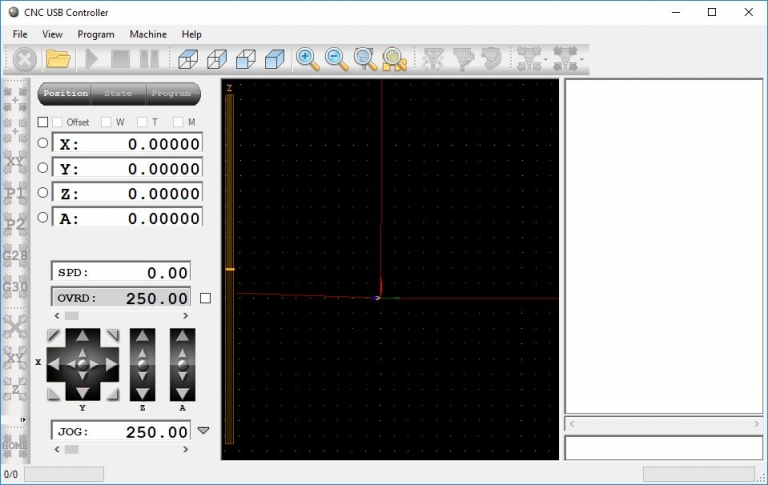
Task: Click the G30 sidebar icon
Action: click(x=16, y=287)
